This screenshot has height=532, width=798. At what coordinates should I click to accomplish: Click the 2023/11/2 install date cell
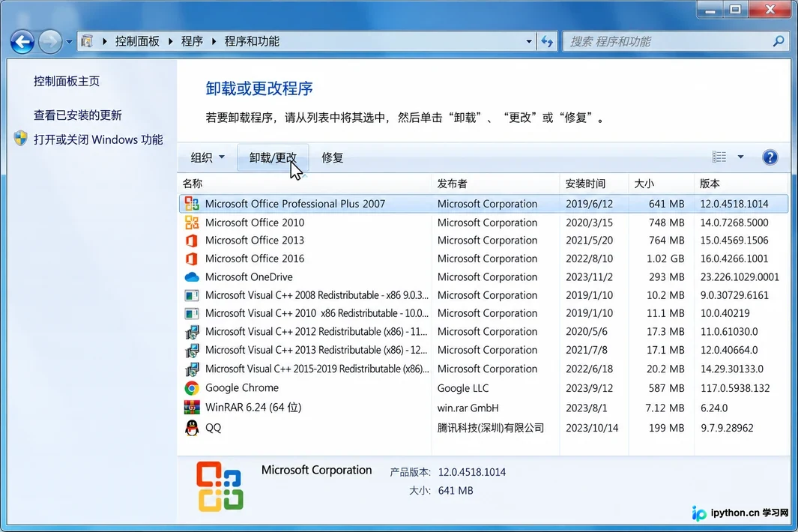pyautogui.click(x=590, y=277)
